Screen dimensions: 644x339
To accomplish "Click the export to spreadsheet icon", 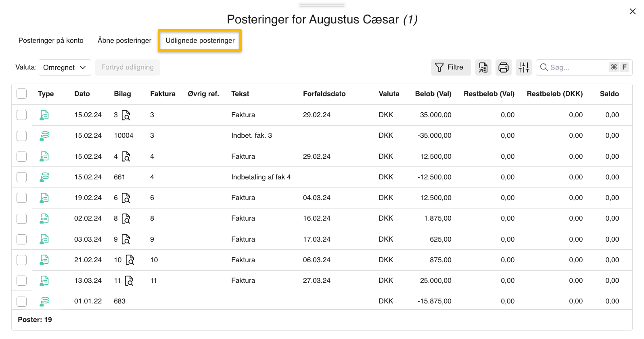I will click(x=483, y=67).
